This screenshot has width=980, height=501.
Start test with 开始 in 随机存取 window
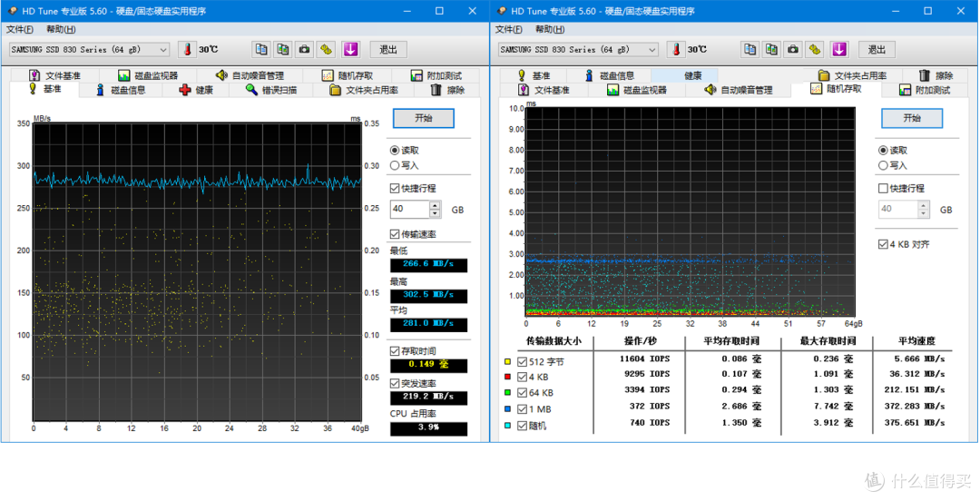tap(912, 118)
